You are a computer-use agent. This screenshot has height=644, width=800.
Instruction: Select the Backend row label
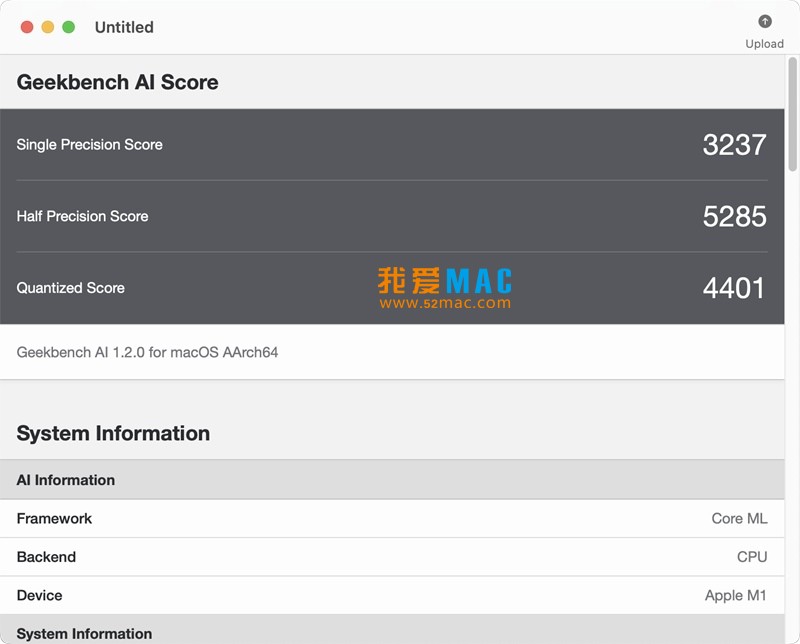[46, 557]
